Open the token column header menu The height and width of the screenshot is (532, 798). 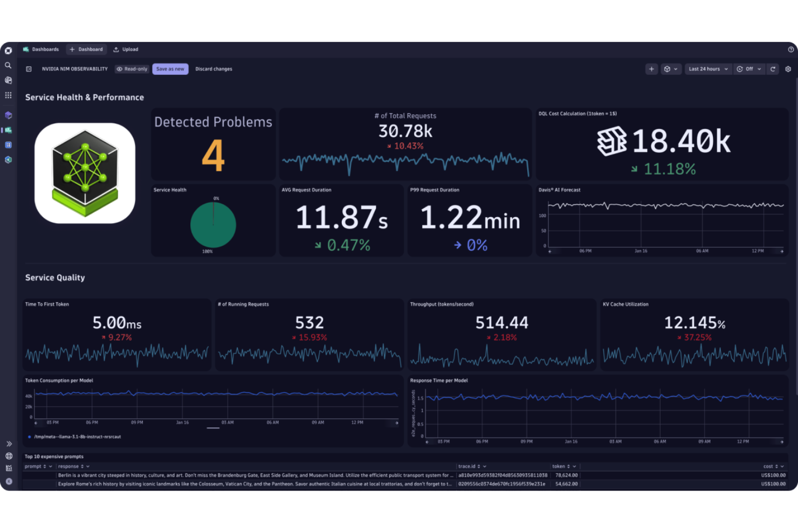point(574,467)
